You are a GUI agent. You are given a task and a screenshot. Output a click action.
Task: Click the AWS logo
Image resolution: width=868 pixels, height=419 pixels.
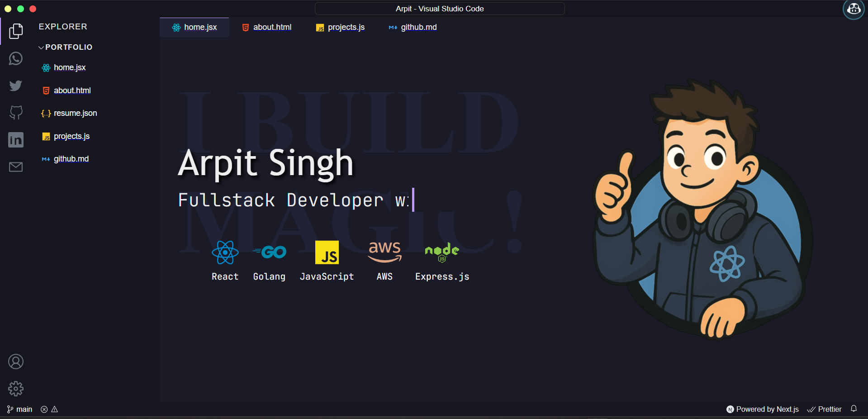click(x=384, y=252)
